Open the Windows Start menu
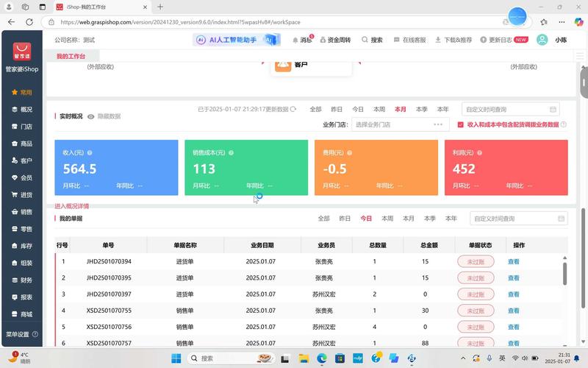Screen dimensions: 588x368 (176, 358)
